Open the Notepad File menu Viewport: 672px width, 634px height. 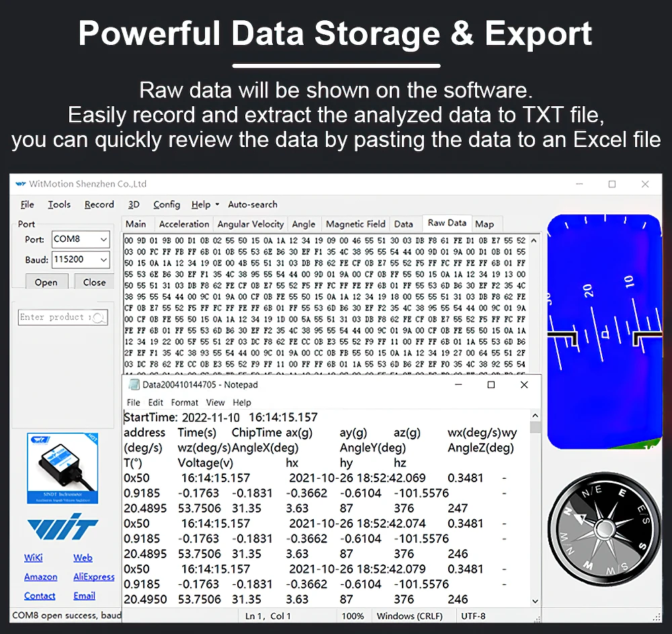133,402
